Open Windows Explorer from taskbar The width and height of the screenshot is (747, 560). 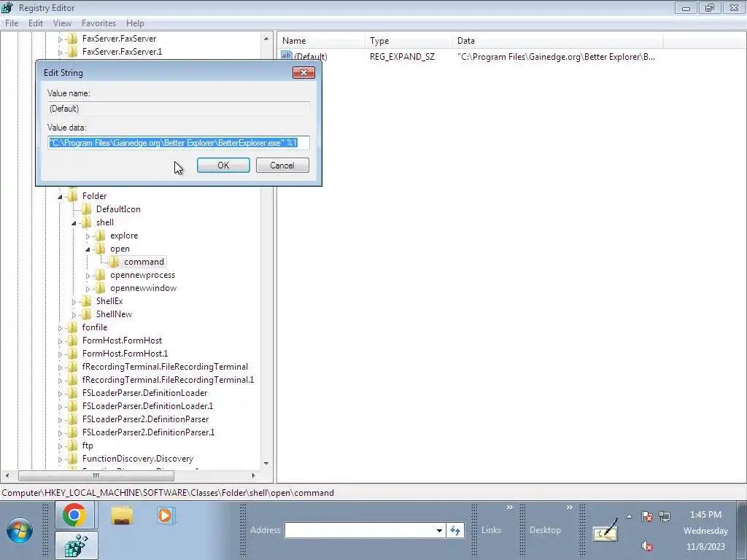coord(122,516)
